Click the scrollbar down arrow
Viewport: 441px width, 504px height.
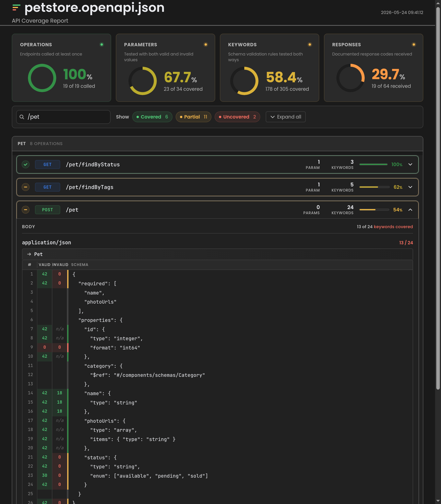(x=438, y=501)
